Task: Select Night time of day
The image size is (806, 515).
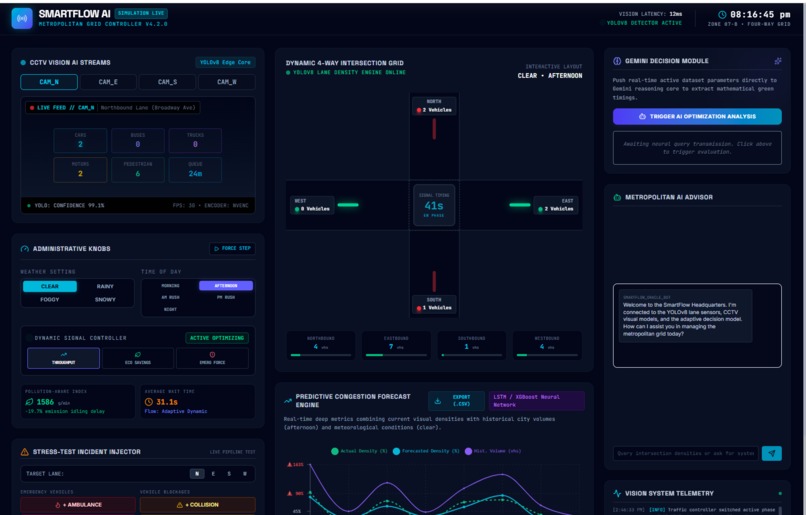Action: (170, 309)
